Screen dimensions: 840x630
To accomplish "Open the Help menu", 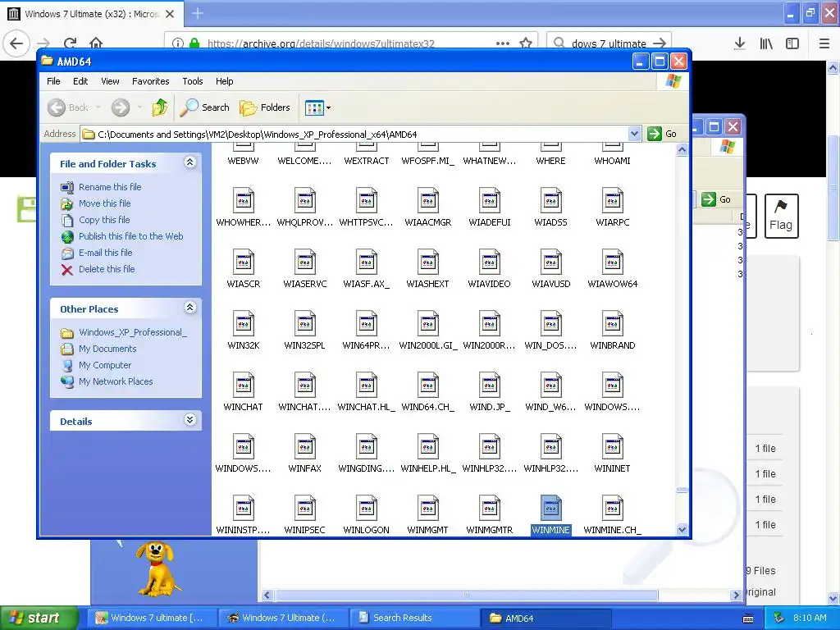I will (225, 81).
